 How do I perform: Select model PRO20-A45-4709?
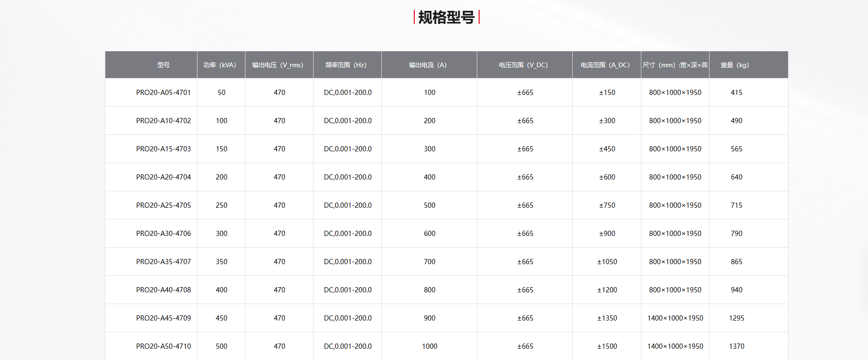coord(164,318)
